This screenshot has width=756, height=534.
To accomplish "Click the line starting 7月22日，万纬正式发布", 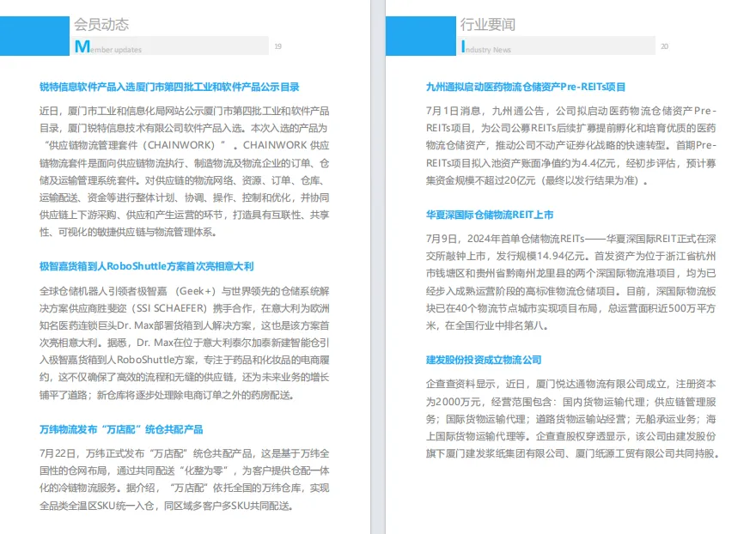I will click(184, 453).
